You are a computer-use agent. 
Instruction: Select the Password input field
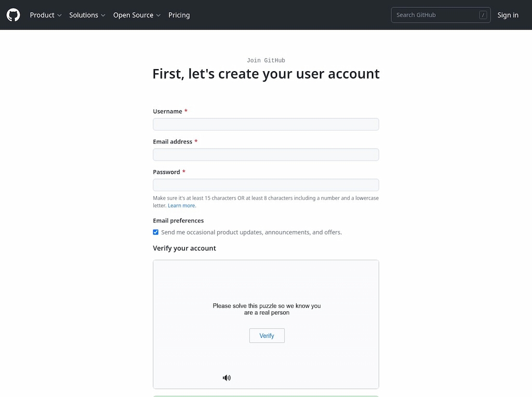pos(265,184)
